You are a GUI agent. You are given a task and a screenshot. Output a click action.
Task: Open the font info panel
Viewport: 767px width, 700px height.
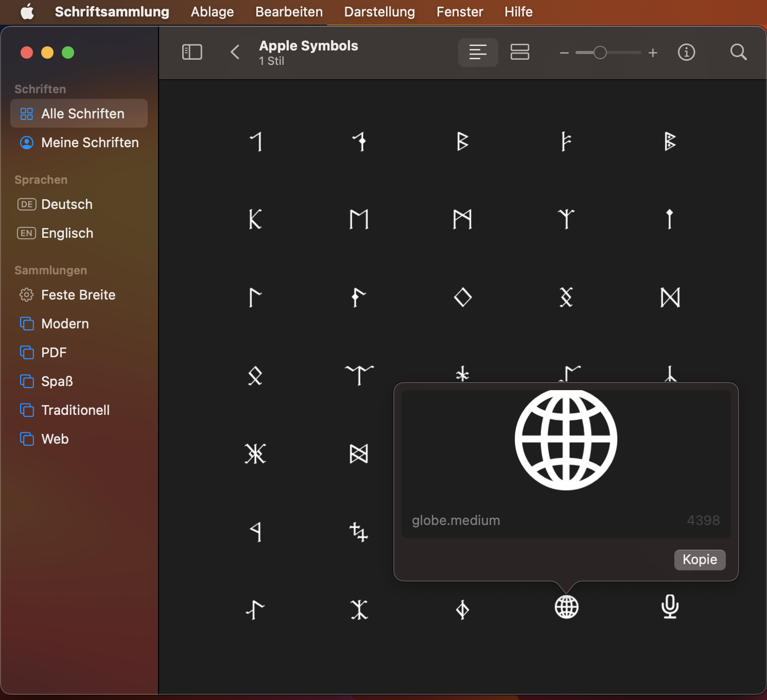tap(687, 52)
